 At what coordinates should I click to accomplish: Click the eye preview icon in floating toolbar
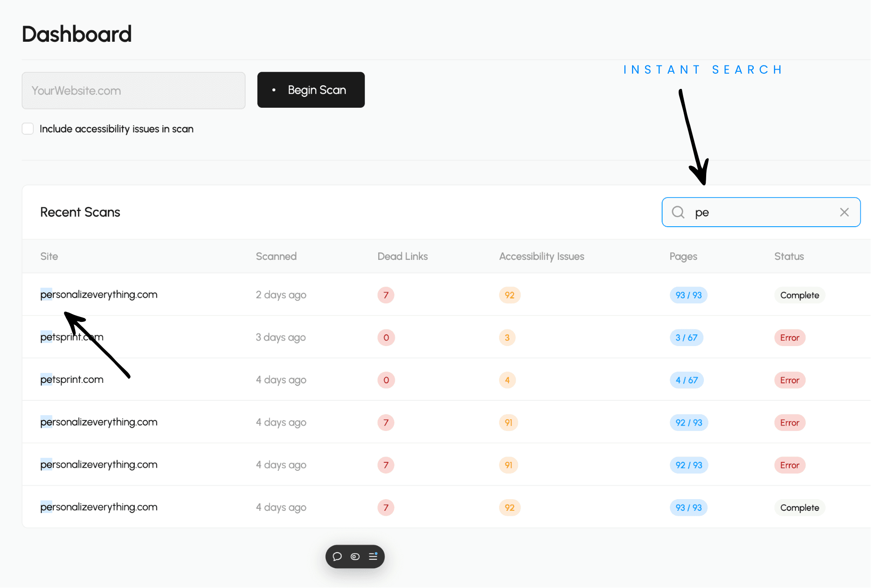click(x=355, y=557)
